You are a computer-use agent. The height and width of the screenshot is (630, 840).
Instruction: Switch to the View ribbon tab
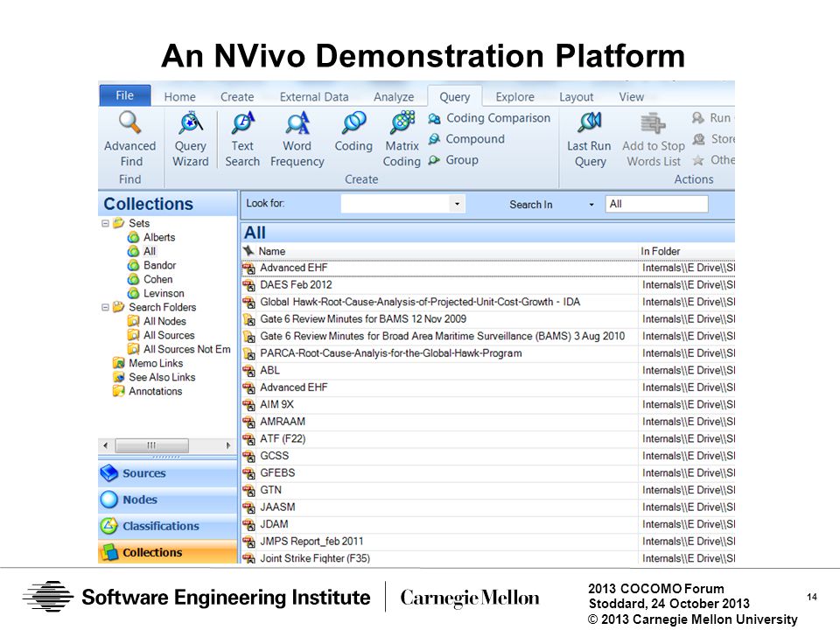tap(632, 97)
